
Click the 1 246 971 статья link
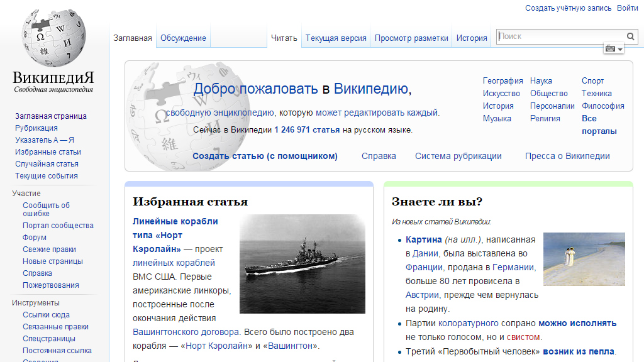[x=307, y=130]
